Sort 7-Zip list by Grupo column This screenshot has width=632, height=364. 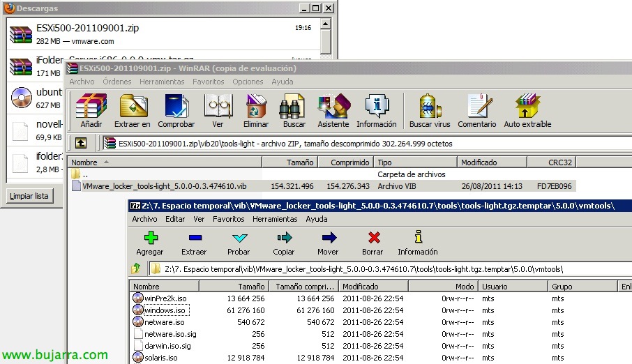click(582, 286)
